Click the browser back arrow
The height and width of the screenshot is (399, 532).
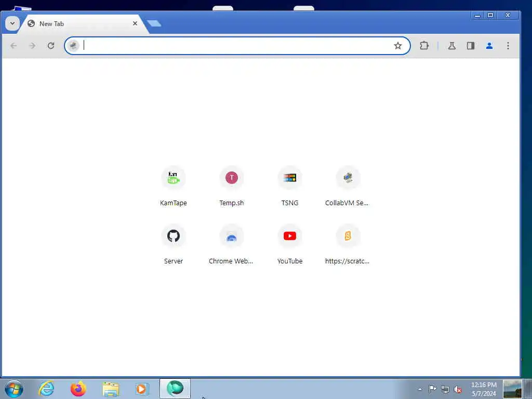[14, 46]
